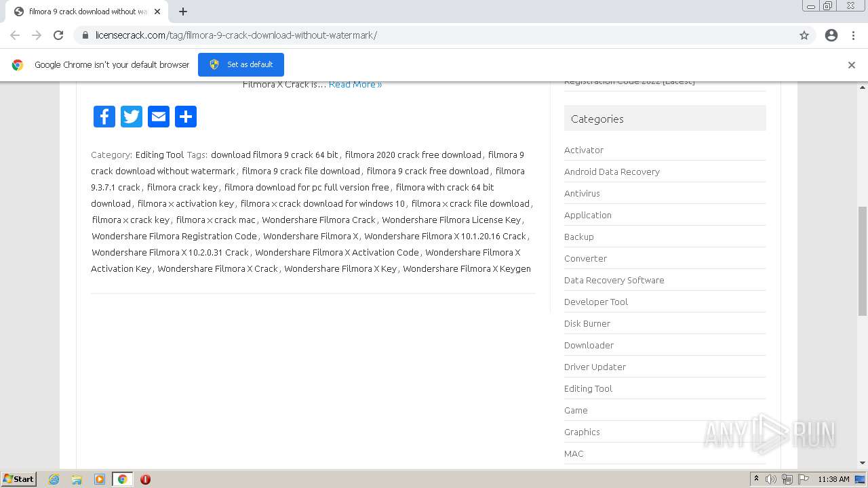Open Backup category in sidebar

point(579,237)
